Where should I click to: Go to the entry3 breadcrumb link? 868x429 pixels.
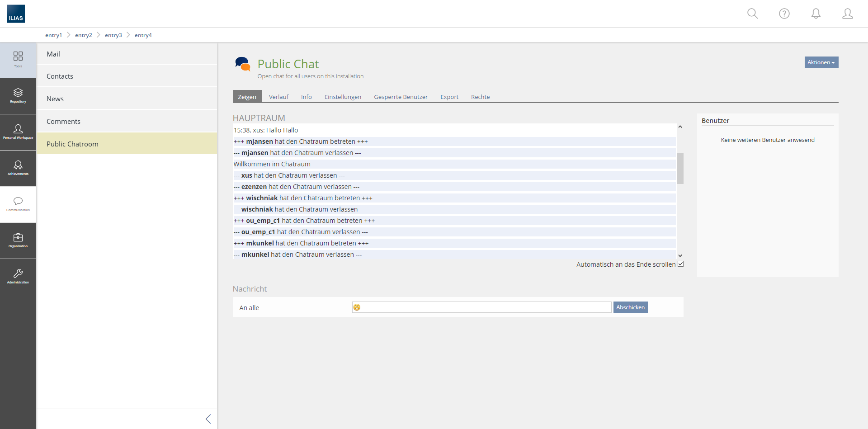pyautogui.click(x=113, y=35)
